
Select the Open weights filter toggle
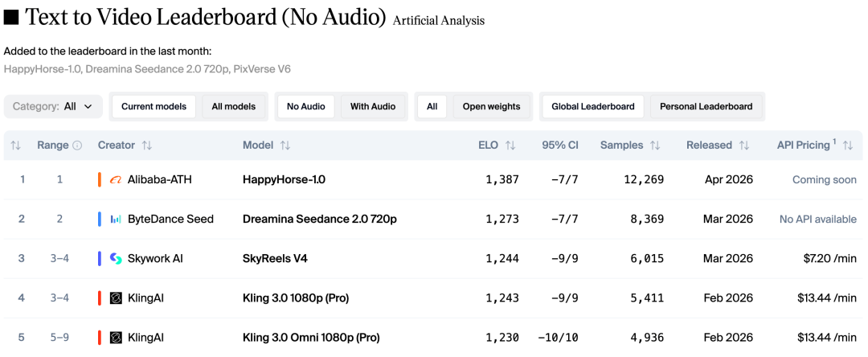click(491, 106)
